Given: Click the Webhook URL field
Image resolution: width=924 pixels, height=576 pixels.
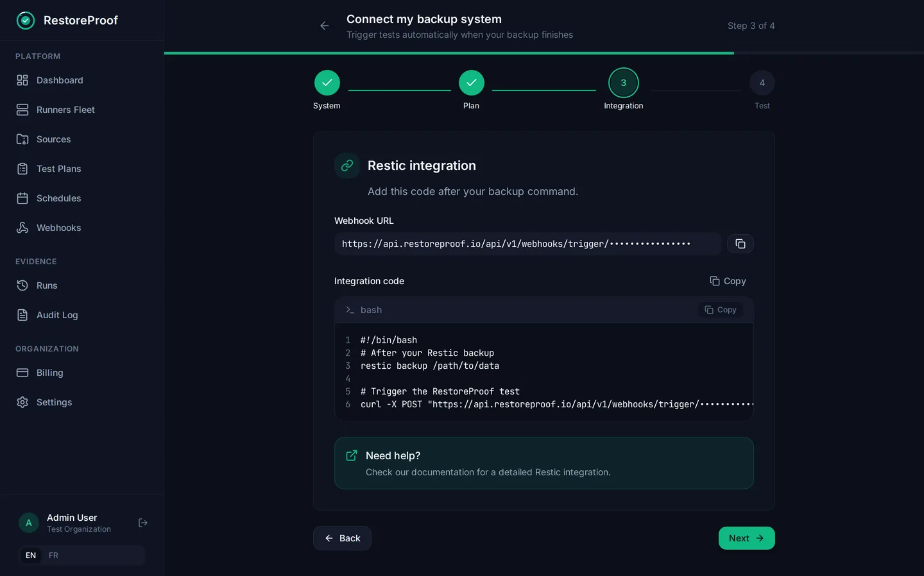Looking at the screenshot, I should click(527, 244).
